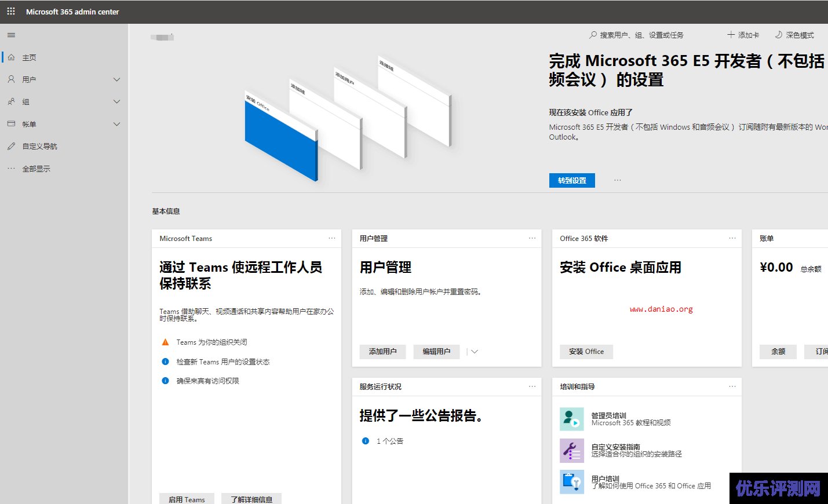Screen dimensions: 828x504
Task: Toggle 深色模式 dark mode
Action: click(794, 35)
